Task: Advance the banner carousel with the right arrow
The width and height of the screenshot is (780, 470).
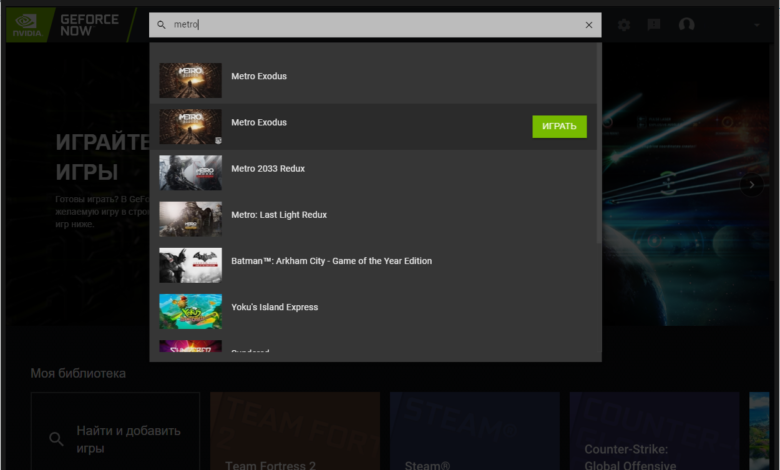Action: coord(752,185)
